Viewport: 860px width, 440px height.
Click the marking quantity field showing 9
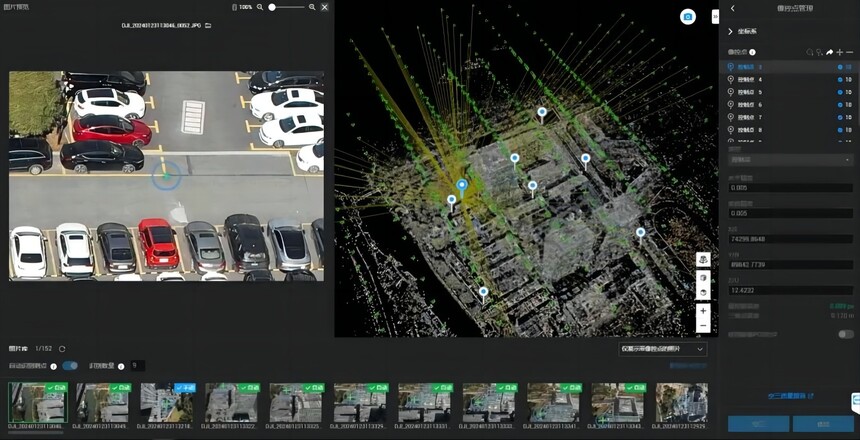click(138, 365)
